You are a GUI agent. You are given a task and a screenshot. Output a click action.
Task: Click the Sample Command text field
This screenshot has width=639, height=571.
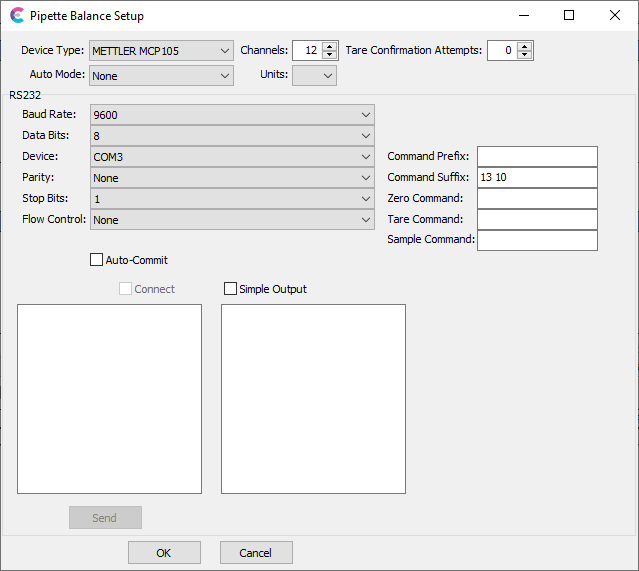537,241
